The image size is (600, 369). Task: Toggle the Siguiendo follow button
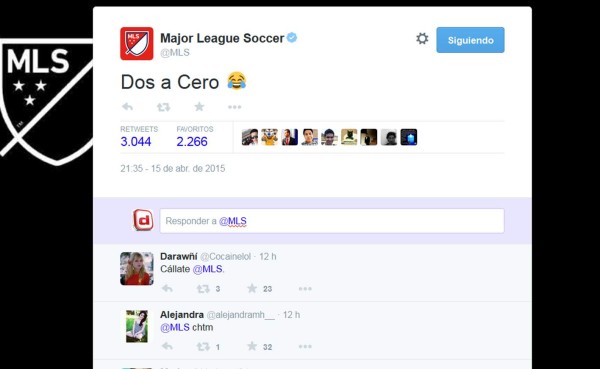pyautogui.click(x=470, y=40)
